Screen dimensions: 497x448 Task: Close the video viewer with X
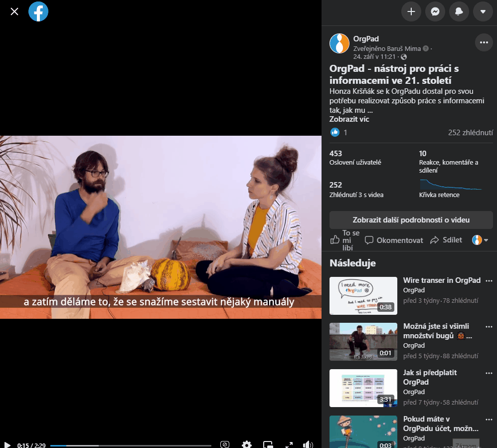tap(14, 11)
